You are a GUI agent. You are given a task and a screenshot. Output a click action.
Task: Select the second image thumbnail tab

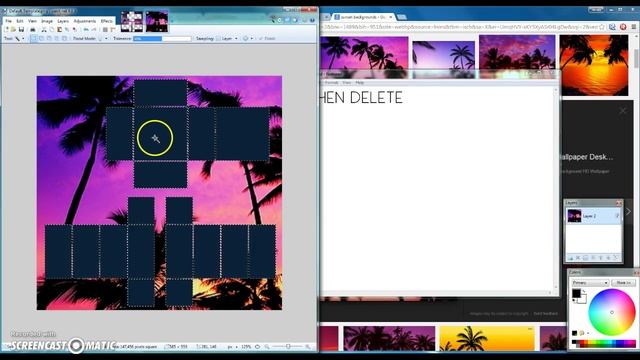pyautogui.click(x=157, y=21)
